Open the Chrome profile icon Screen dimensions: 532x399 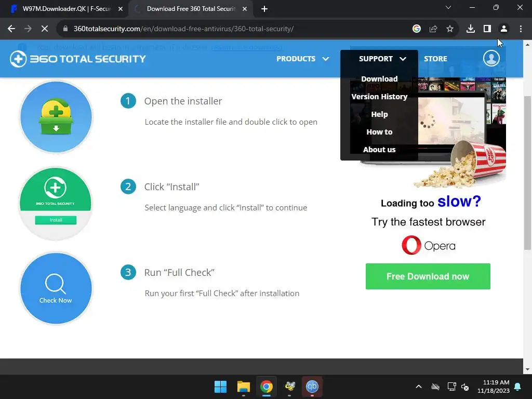point(504,29)
